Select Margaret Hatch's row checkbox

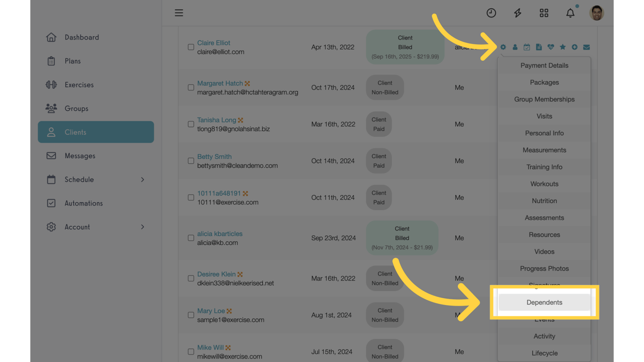[191, 88]
